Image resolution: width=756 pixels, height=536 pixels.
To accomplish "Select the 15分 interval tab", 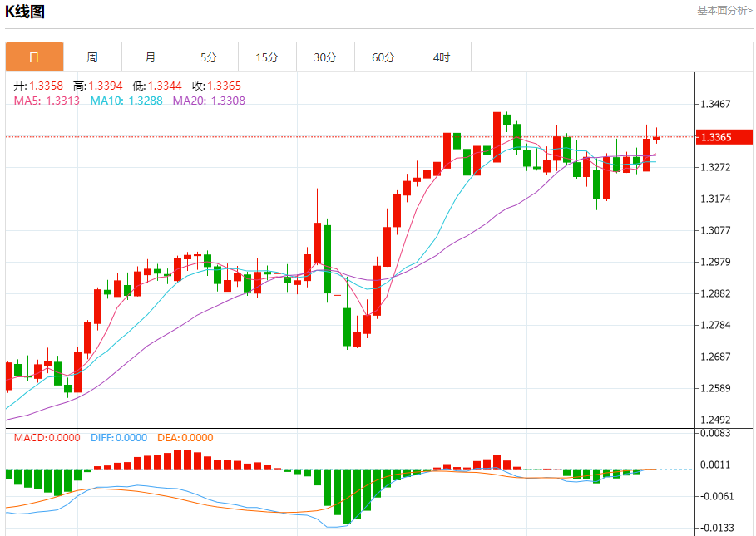I will coord(268,57).
